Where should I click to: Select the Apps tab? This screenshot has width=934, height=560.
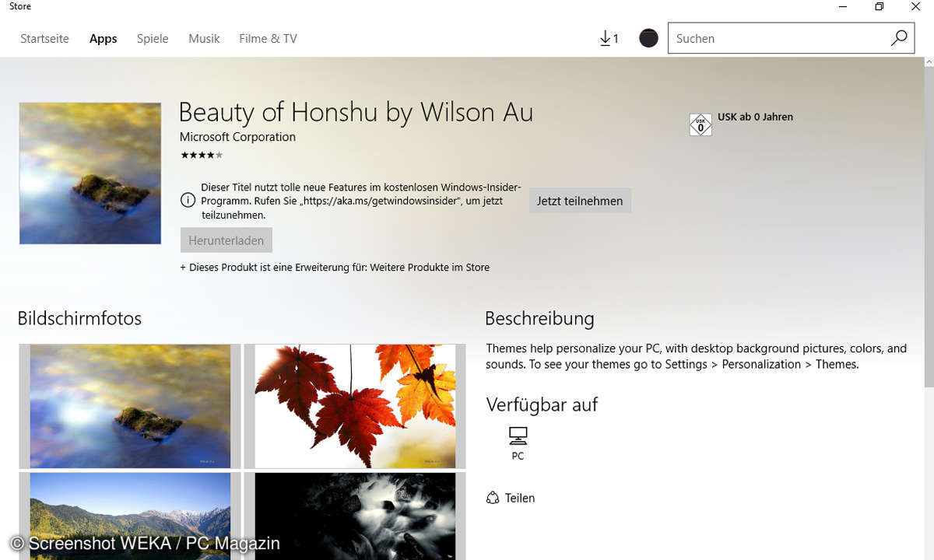[103, 38]
